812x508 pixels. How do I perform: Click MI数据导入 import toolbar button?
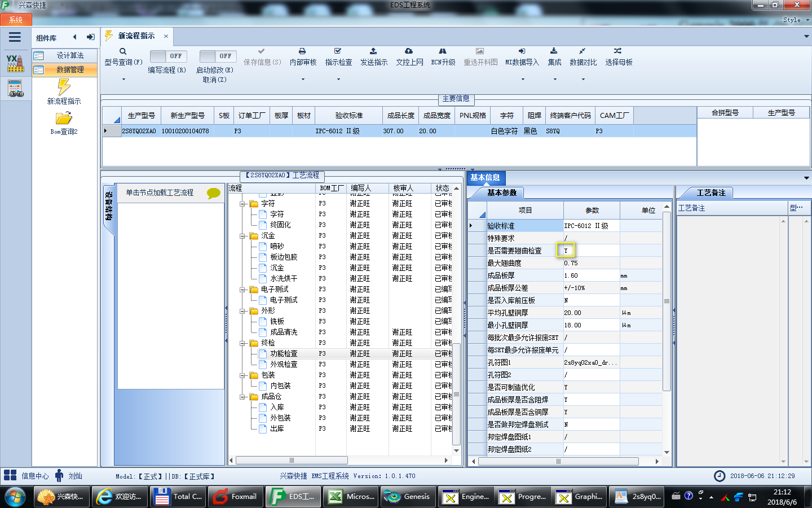[522, 57]
